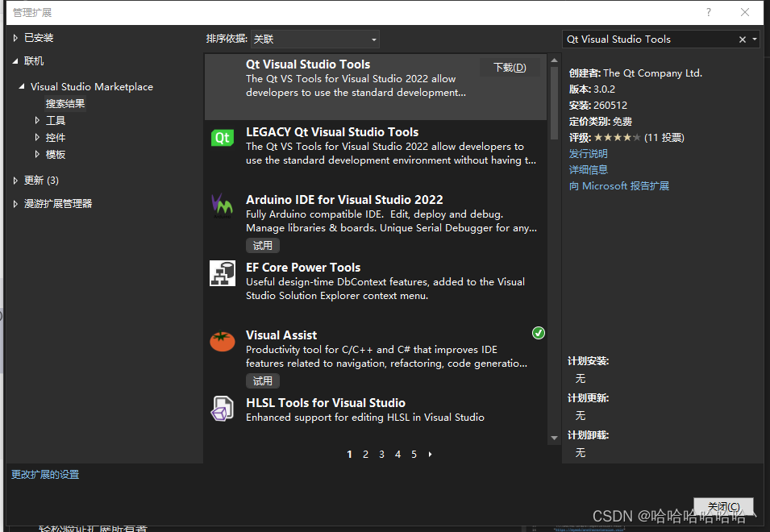Viewport: 770px width, 532px height.
Task: Open the 排序依据 sort dropdown
Action: coord(314,39)
